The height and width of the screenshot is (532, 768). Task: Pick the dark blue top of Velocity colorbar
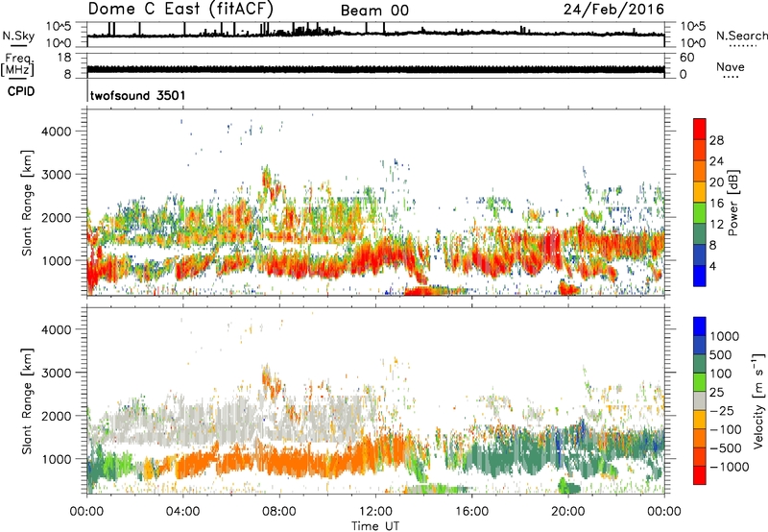[700, 326]
